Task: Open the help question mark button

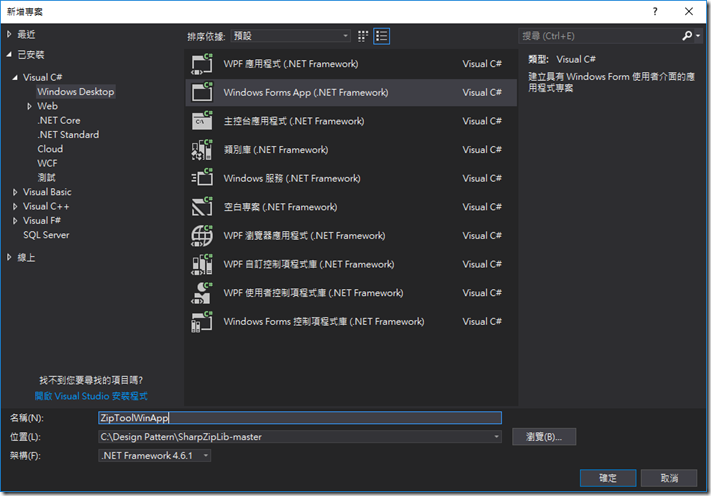Action: (655, 12)
